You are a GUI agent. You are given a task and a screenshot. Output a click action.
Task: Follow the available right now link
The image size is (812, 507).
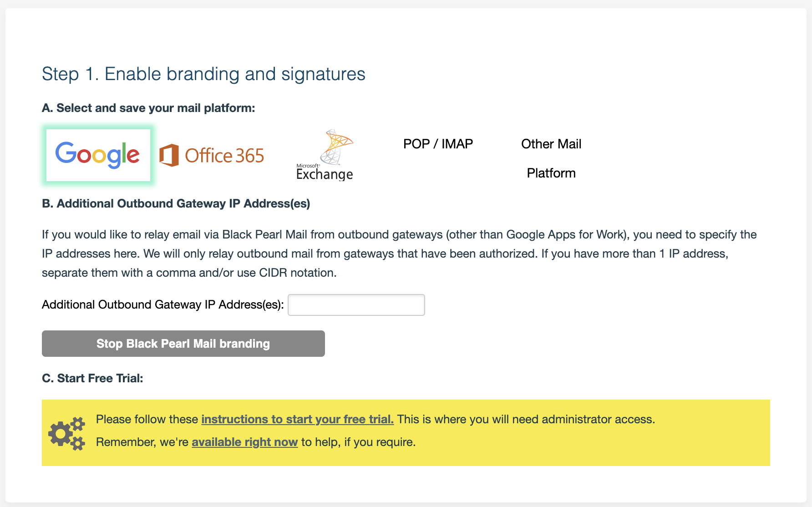(245, 442)
